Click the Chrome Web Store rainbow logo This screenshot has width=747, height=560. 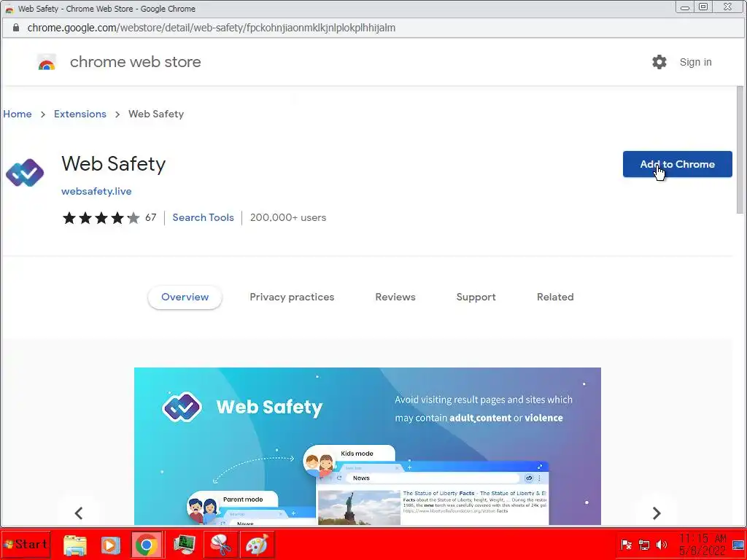click(47, 63)
